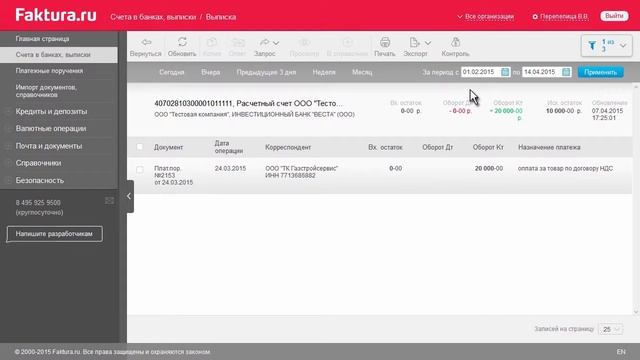Go to Платежные поручения
The height and width of the screenshot is (360, 640).
point(49,71)
